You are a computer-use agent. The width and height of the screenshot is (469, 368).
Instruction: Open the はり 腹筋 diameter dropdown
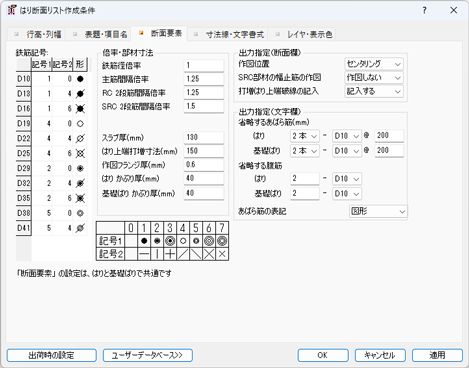[347, 179]
